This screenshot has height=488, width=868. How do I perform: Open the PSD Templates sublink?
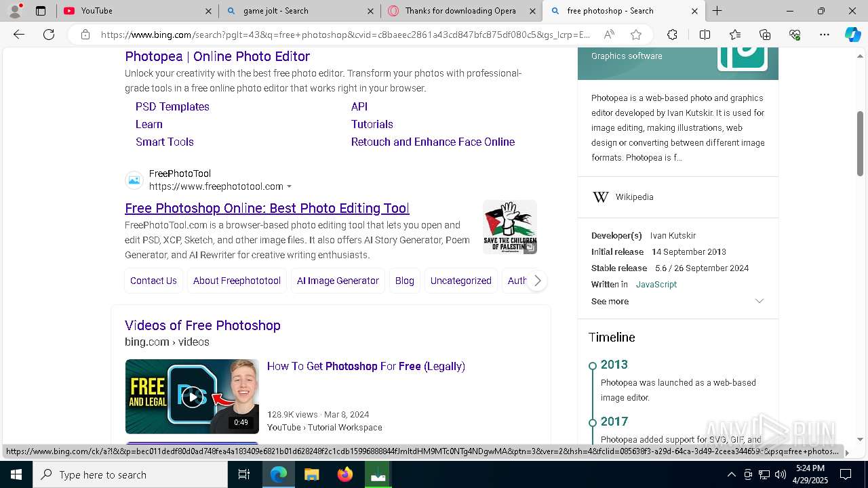(x=172, y=106)
